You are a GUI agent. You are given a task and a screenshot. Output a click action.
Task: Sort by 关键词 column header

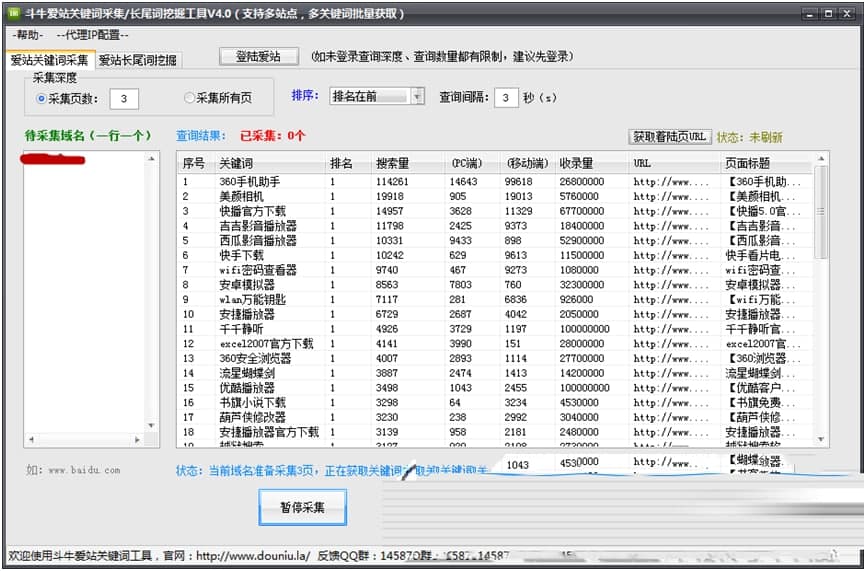[x=237, y=163]
